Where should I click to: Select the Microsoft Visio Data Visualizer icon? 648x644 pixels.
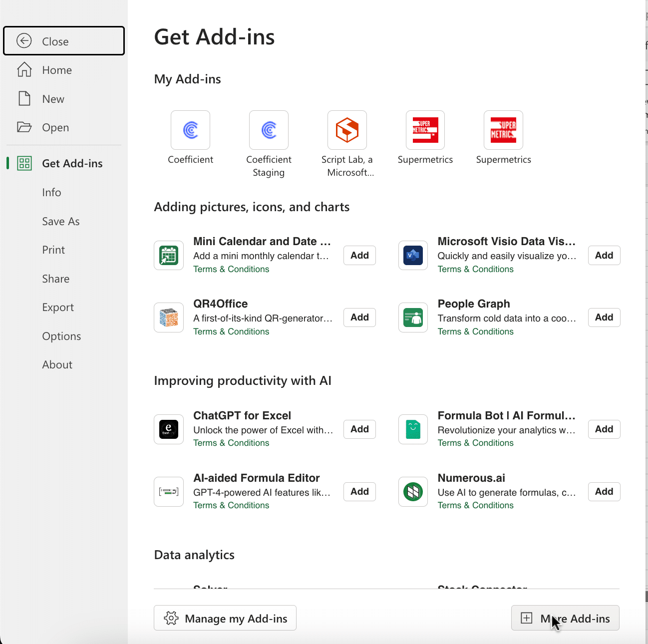coord(413,255)
